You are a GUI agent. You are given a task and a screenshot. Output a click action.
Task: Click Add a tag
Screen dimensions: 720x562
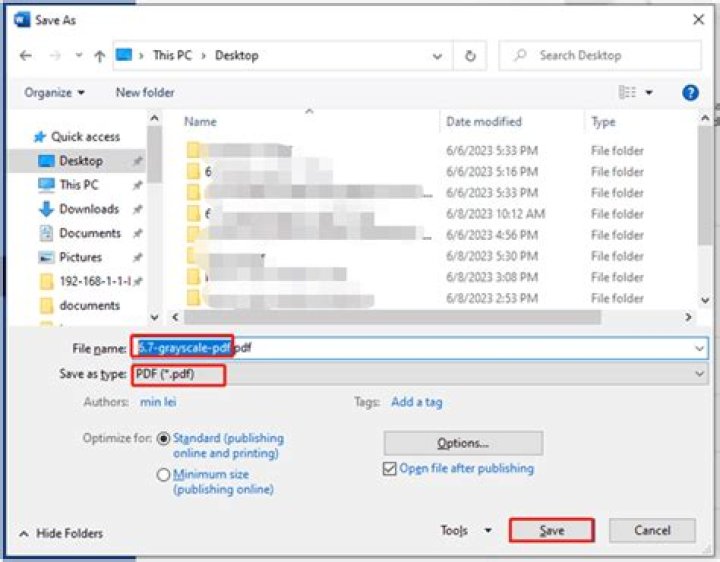click(416, 402)
